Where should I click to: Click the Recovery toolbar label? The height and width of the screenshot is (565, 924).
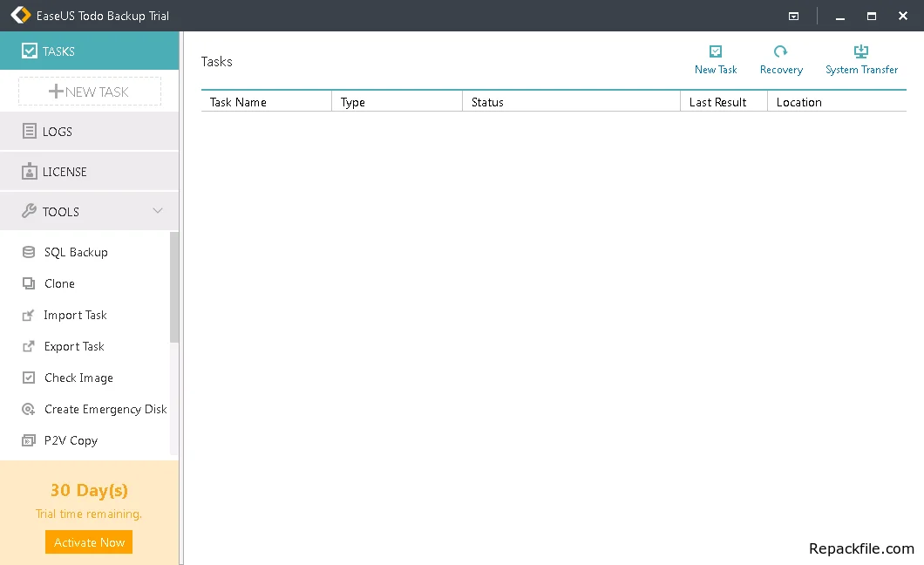click(781, 70)
